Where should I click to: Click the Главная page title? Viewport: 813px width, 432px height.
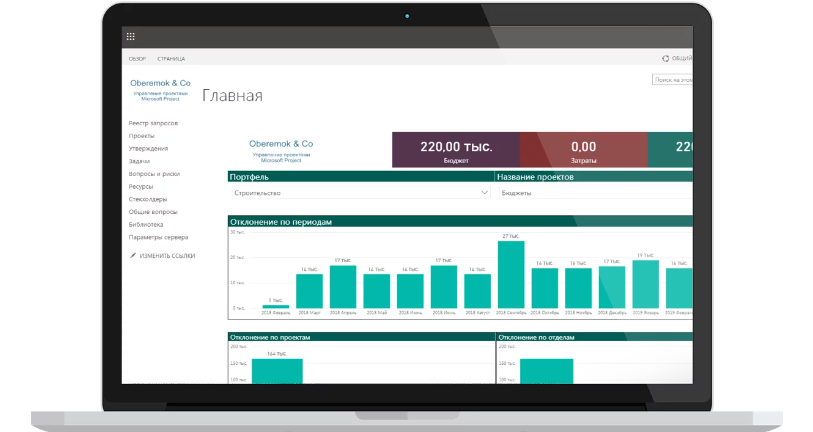pos(232,95)
